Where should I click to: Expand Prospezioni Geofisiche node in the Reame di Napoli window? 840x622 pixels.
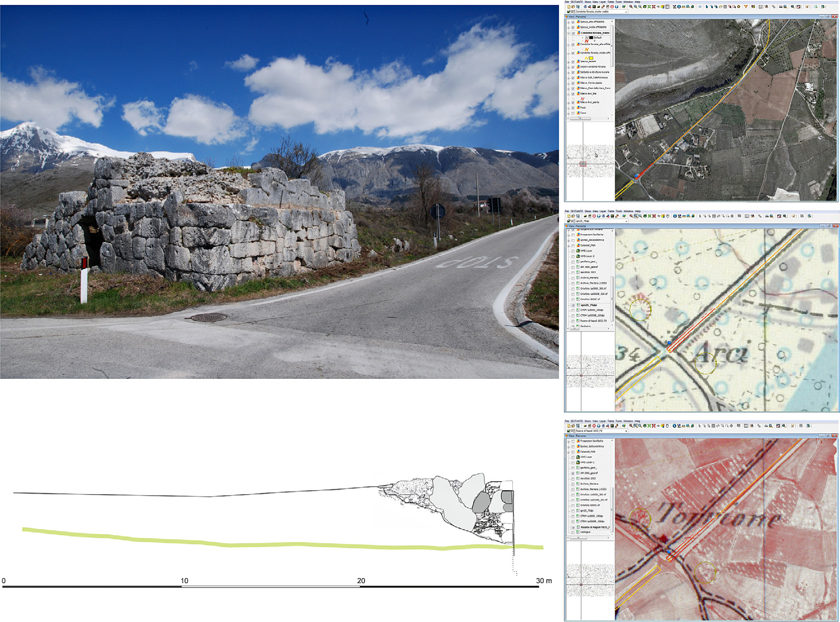[569, 441]
